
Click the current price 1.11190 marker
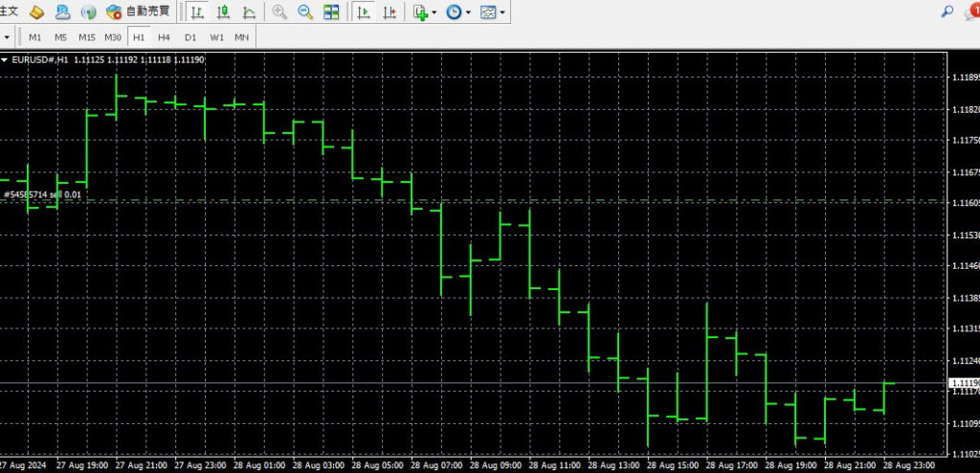963,383
